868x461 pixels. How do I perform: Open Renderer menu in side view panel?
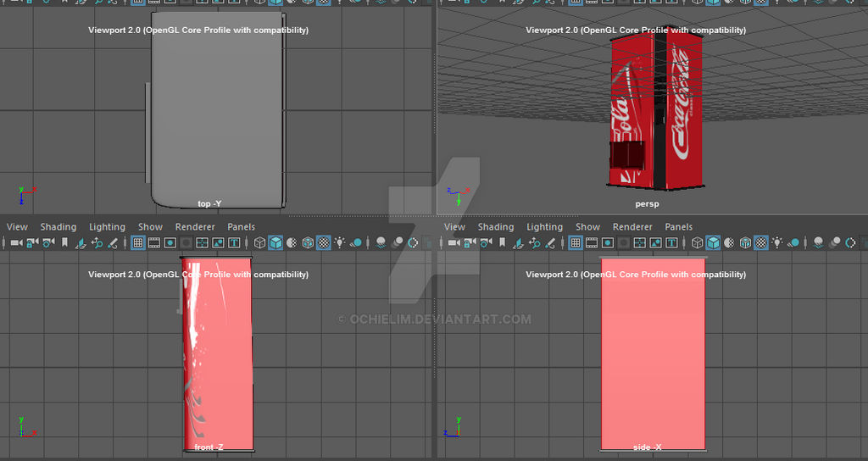[x=632, y=227]
